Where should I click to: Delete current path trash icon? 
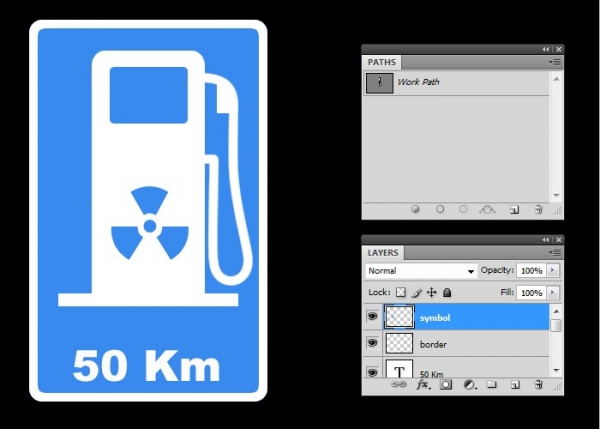tap(538, 209)
